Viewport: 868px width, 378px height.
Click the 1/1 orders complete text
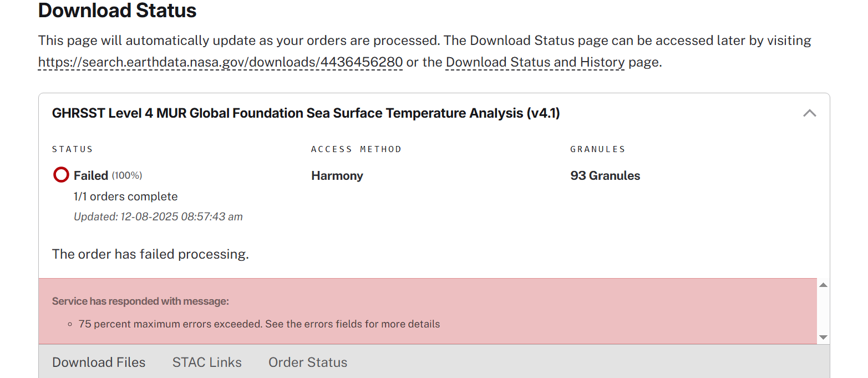(125, 196)
